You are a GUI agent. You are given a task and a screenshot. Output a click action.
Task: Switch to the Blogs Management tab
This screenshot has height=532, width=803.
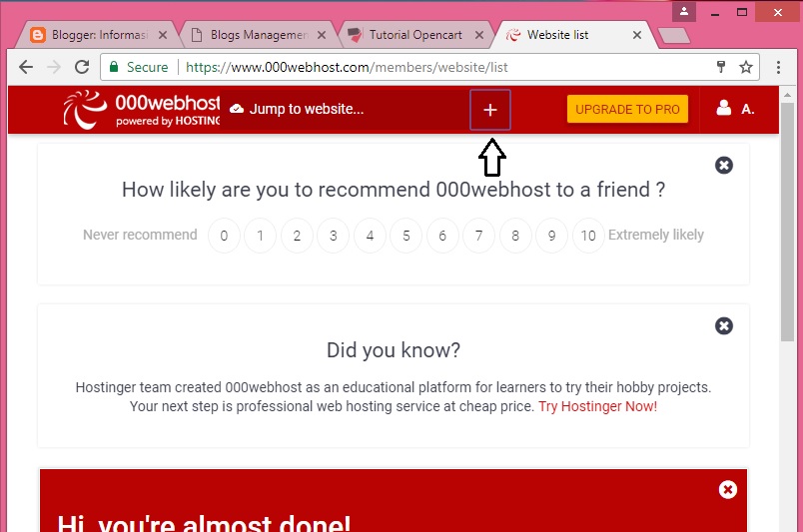(x=258, y=35)
